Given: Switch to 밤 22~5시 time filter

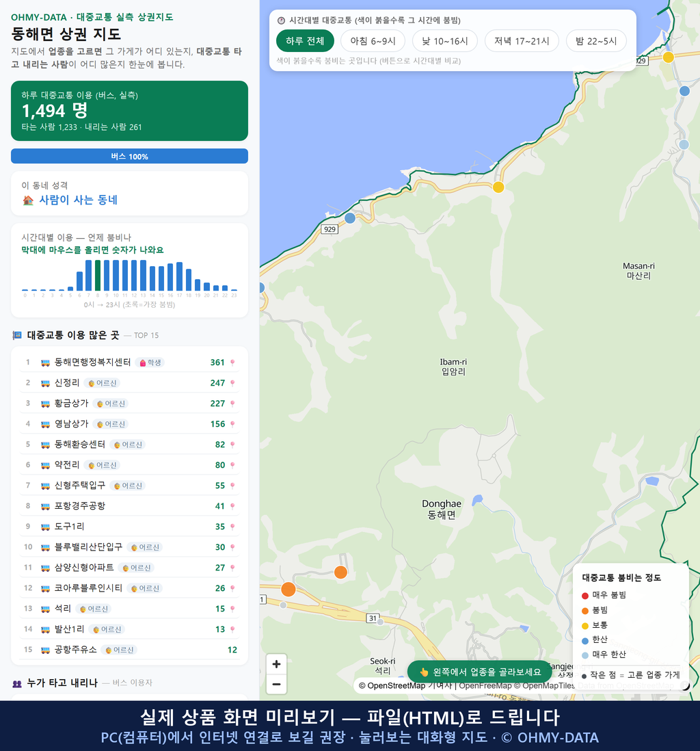Looking at the screenshot, I should [x=596, y=41].
